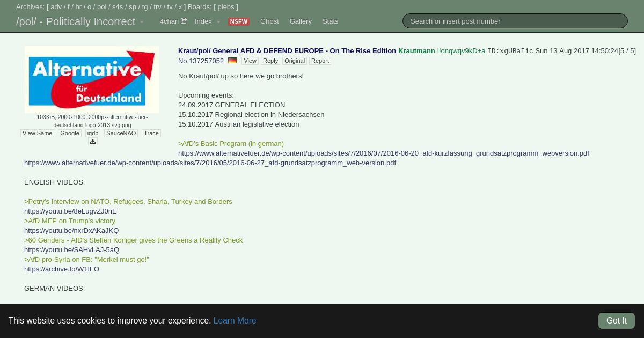The width and height of the screenshot is (644, 338).
Task: Open the Gallery page
Action: (301, 21)
